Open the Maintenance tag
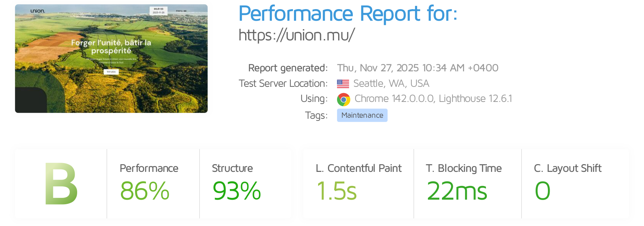644x226 pixels. [362, 115]
